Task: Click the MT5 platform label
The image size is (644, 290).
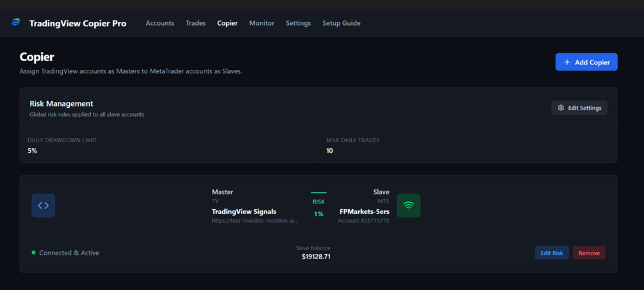Action: (x=383, y=201)
